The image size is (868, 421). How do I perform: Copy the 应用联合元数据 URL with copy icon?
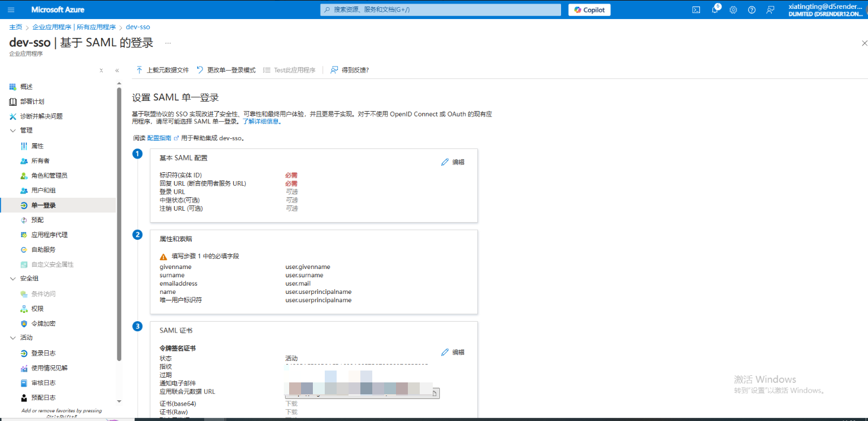(435, 392)
